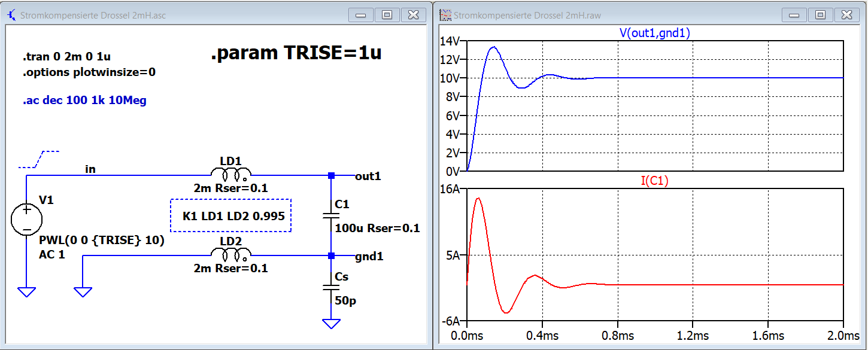Click the red current trace peak in the lower pane
868x350 pixels.
click(x=478, y=199)
